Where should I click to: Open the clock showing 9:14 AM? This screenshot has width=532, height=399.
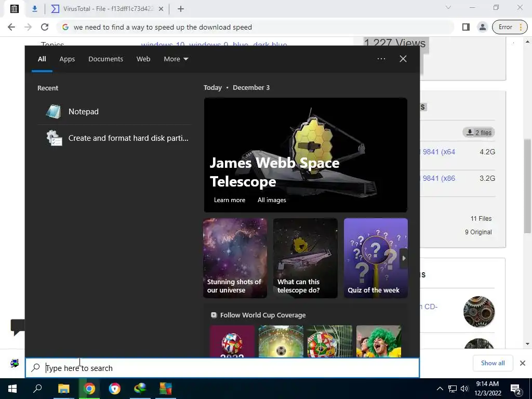(x=487, y=389)
